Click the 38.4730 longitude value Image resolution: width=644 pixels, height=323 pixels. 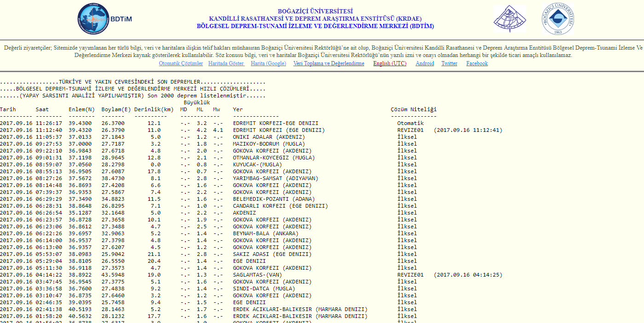113,178
